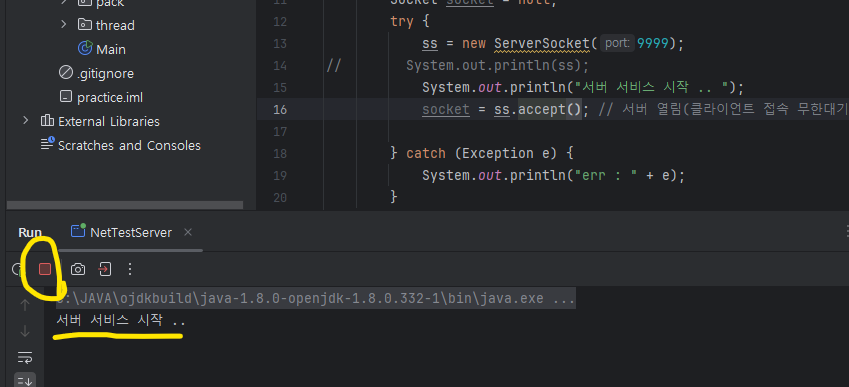Click the 'port:' parameter hint
This screenshot has height=387, width=849.
(x=617, y=43)
